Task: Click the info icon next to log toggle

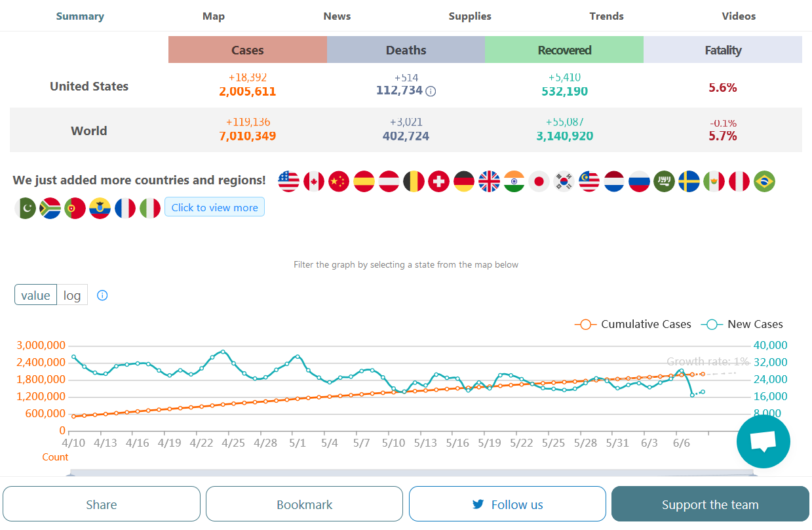Action: pos(102,295)
